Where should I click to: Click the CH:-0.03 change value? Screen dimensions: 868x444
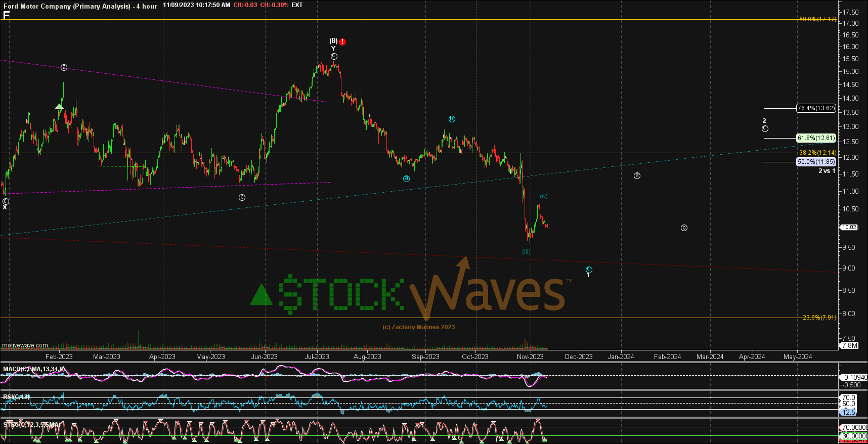[245, 5]
